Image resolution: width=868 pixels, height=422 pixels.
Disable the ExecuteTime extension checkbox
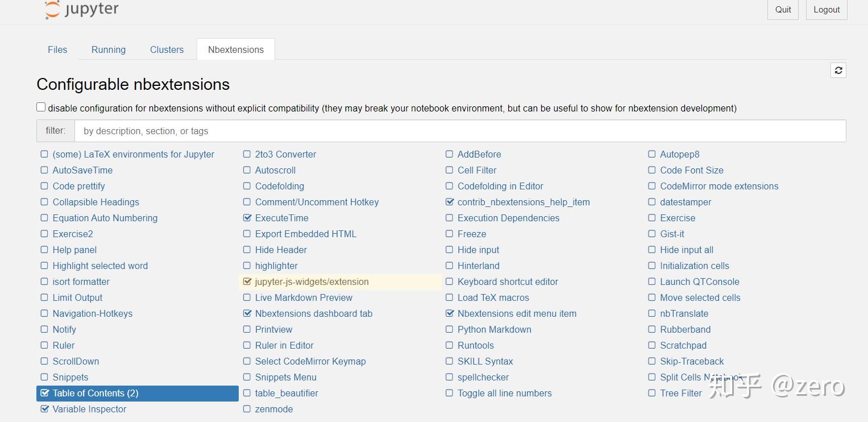[x=247, y=218]
